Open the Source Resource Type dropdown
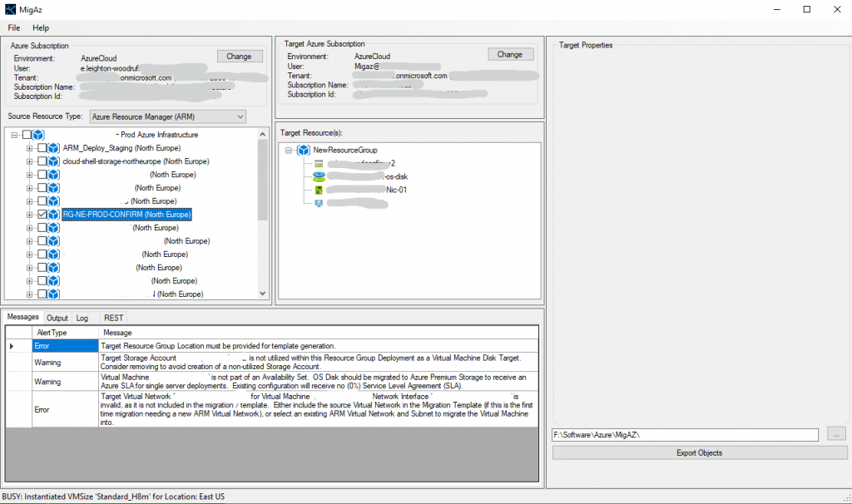The width and height of the screenshot is (852, 504). click(x=168, y=116)
